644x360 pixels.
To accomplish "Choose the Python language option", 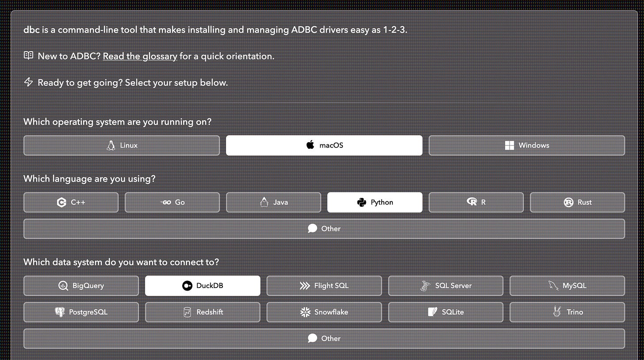I will [x=375, y=202].
